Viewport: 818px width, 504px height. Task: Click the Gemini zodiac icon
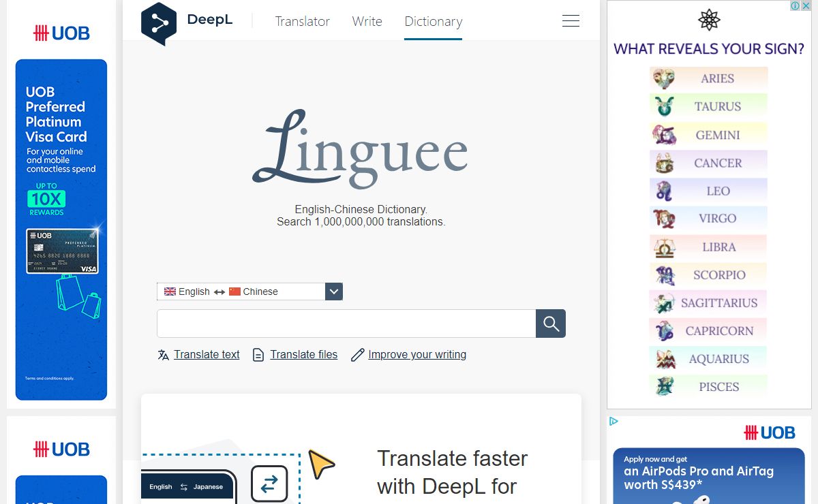(x=664, y=135)
